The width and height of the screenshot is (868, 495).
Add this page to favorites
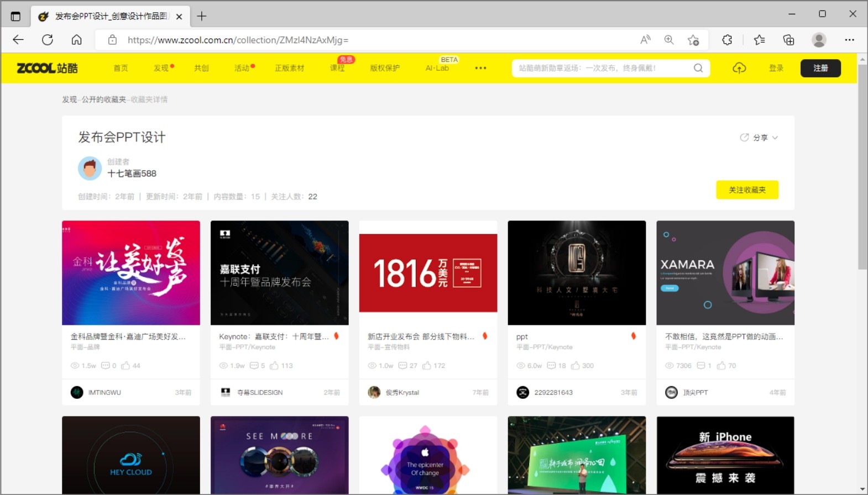click(693, 40)
